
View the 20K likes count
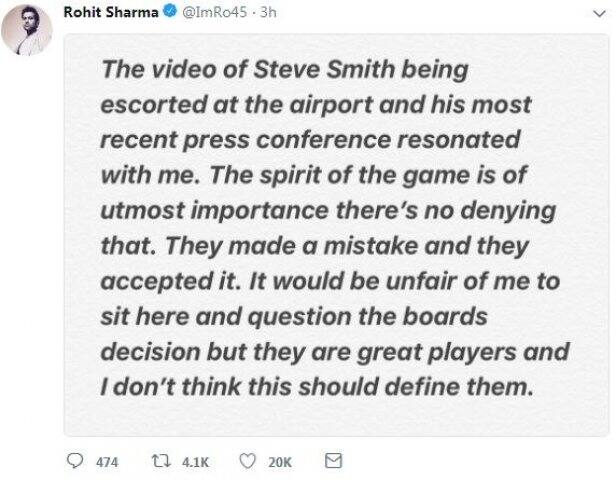click(280, 462)
